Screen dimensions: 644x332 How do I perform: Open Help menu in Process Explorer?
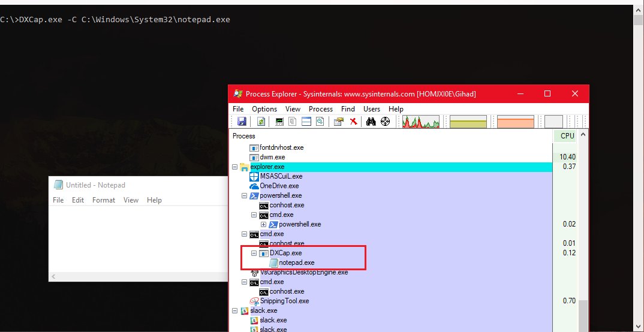click(396, 108)
